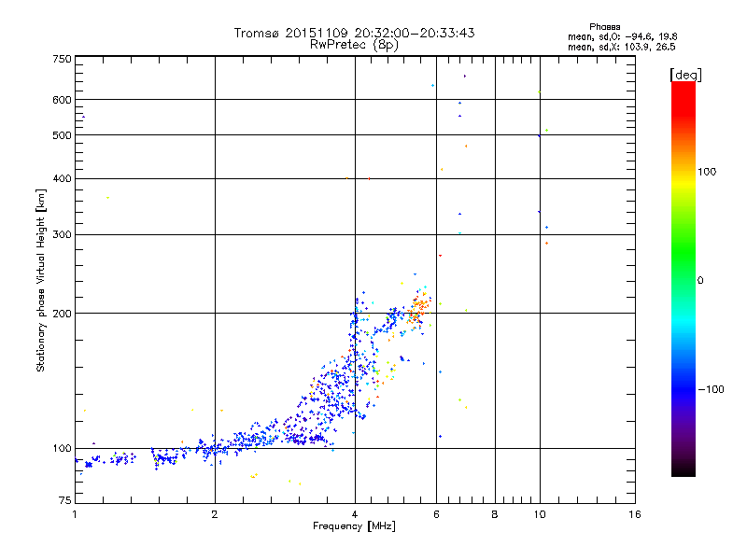Click the 100 label beside the color bar
Image resolution: width=747 pixels, height=560 pixels.
[x=707, y=172]
